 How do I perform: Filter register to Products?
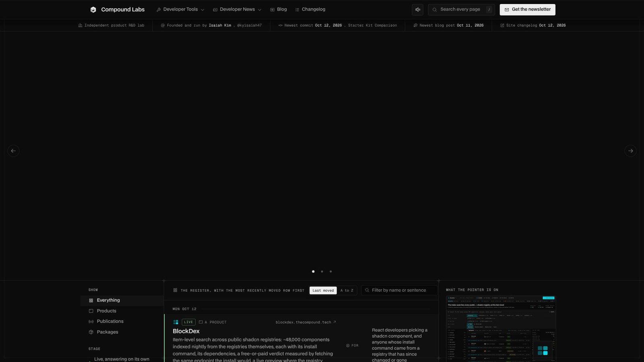point(122,311)
